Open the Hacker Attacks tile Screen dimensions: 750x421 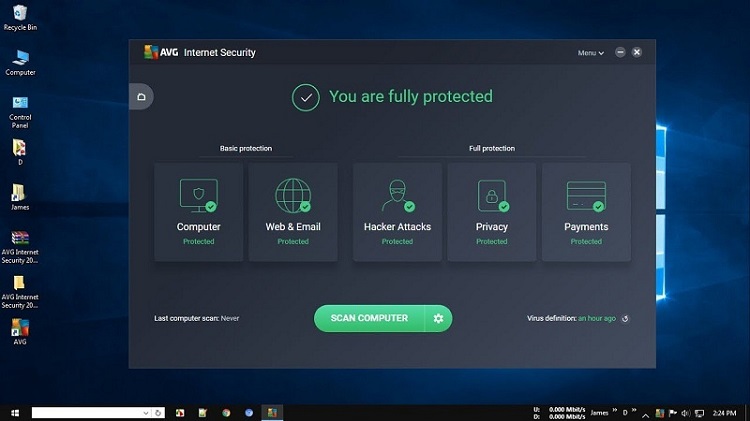(x=397, y=212)
